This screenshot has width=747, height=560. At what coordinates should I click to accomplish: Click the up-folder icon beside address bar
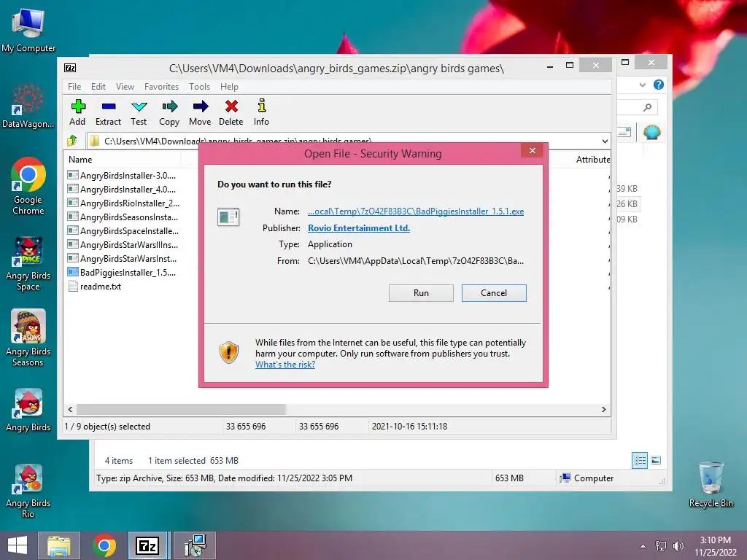click(x=72, y=141)
